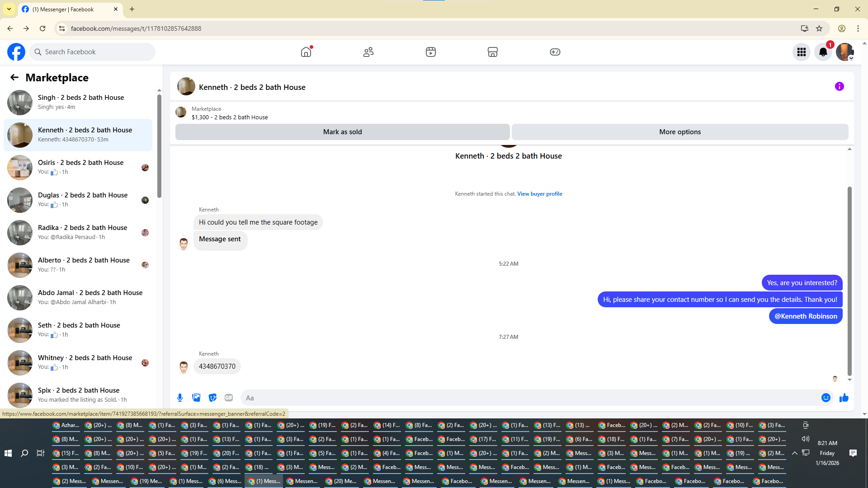Click the Mark as sold button
868x488 pixels.
[342, 132]
